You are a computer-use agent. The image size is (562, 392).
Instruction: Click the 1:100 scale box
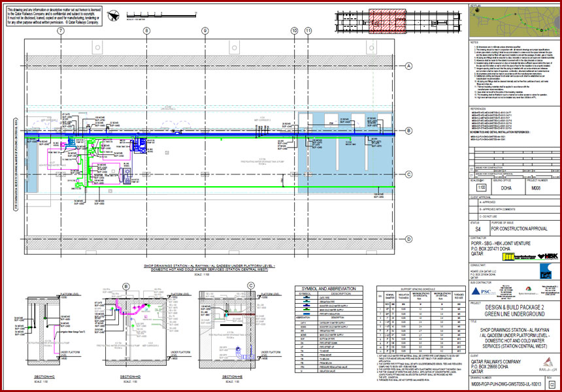482,188
